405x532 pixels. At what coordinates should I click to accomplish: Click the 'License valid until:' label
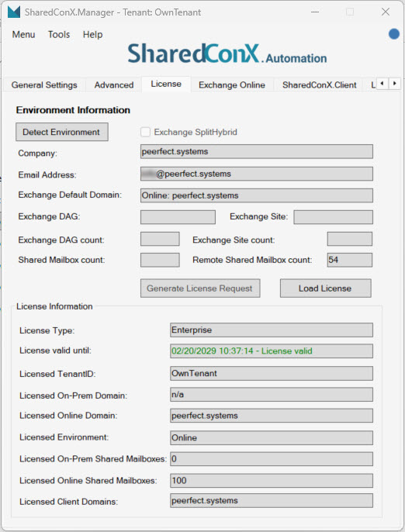pyautogui.click(x=55, y=351)
